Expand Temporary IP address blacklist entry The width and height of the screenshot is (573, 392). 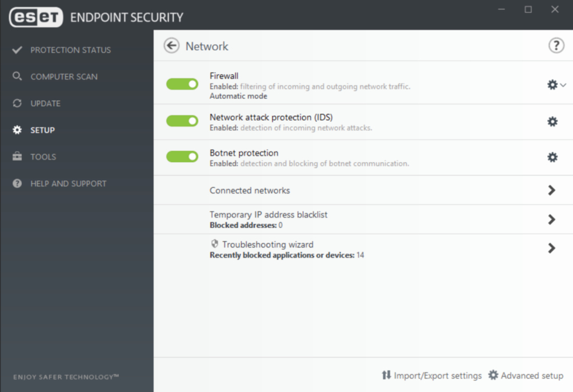pos(552,219)
